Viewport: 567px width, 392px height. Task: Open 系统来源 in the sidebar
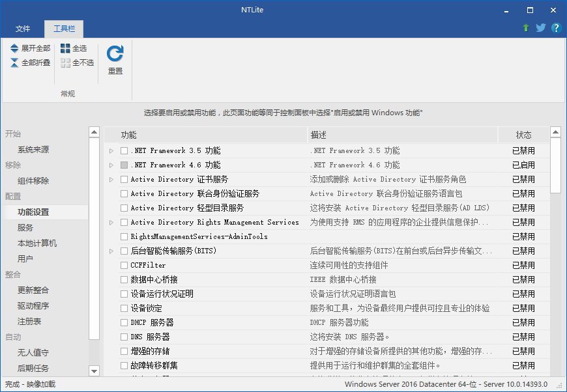tap(33, 150)
